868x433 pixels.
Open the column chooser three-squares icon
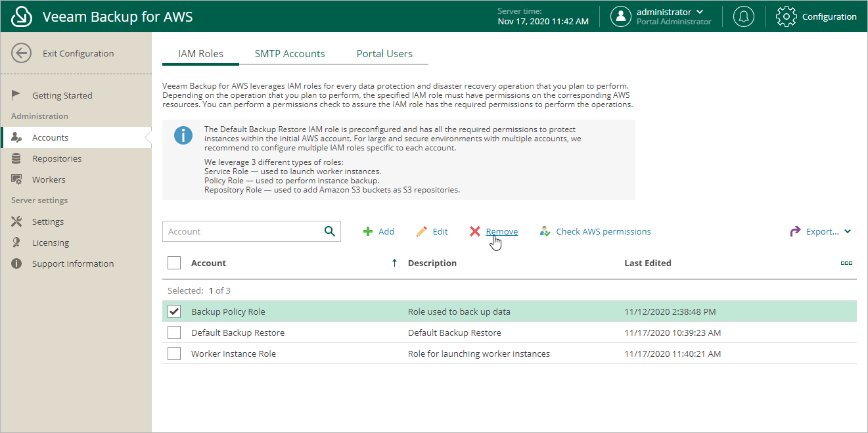pyautogui.click(x=846, y=263)
